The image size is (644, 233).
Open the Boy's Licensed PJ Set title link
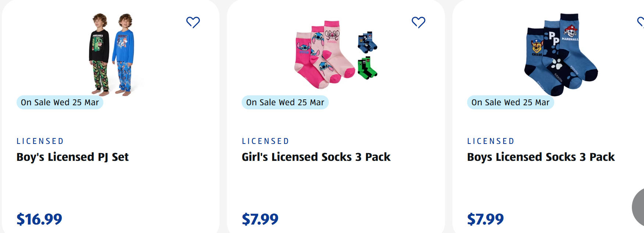[72, 157]
